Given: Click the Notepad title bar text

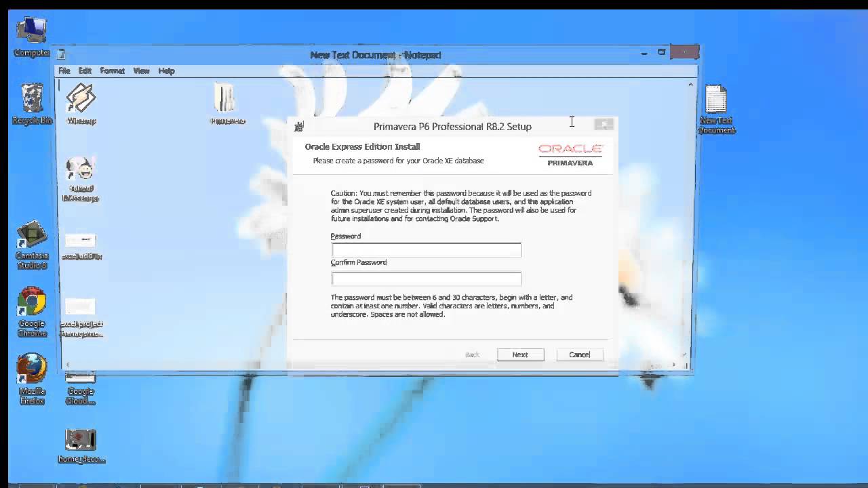Looking at the screenshot, I should (375, 55).
